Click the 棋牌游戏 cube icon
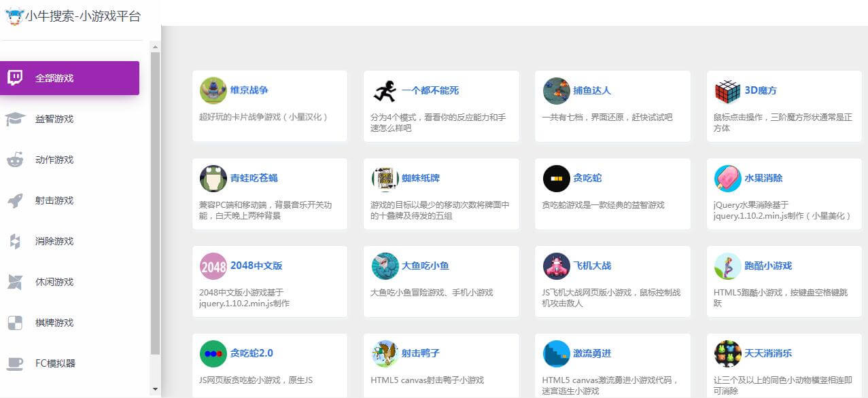This screenshot has width=868, height=398. point(16,323)
